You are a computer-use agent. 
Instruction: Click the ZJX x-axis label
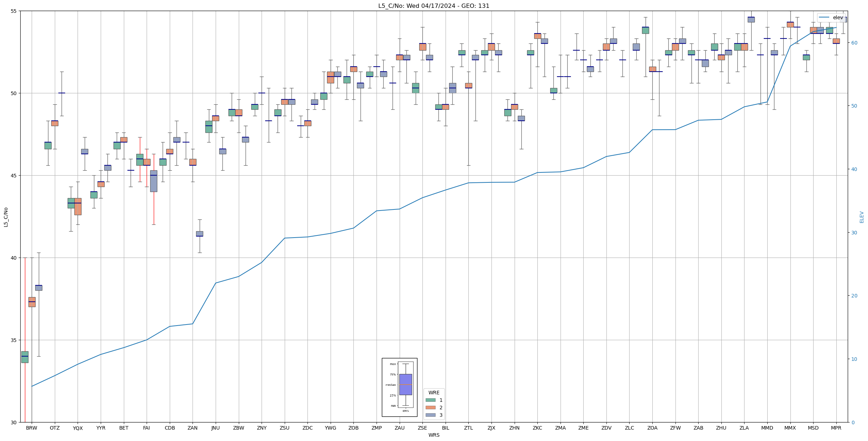click(491, 428)
